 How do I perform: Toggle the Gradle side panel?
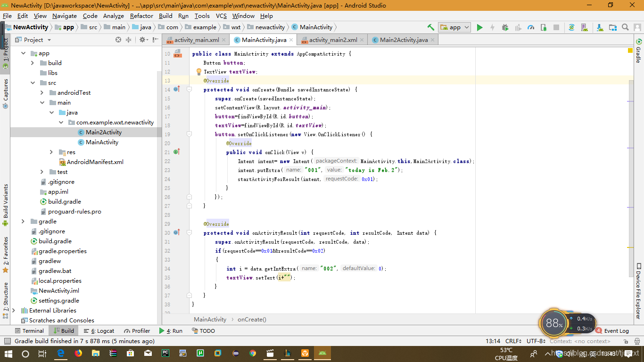pos(638,50)
